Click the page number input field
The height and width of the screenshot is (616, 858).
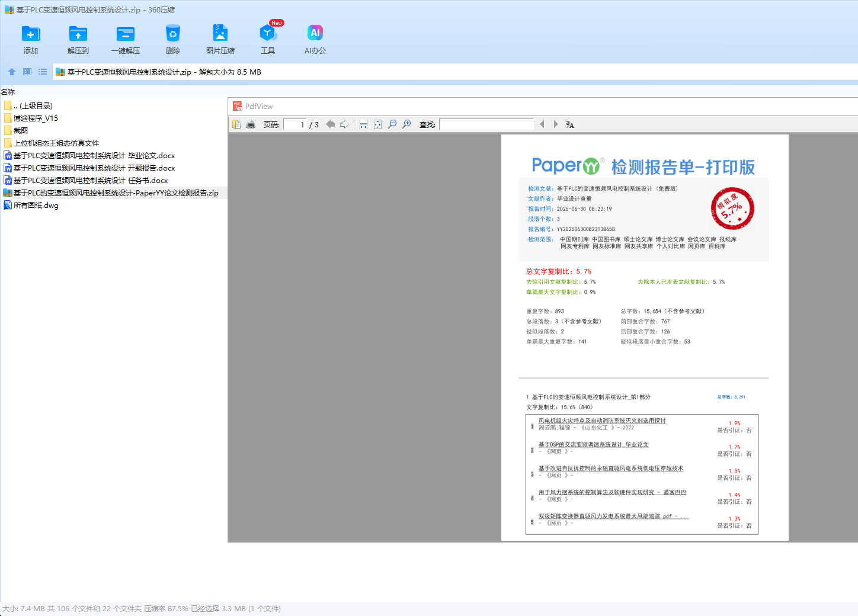(295, 124)
